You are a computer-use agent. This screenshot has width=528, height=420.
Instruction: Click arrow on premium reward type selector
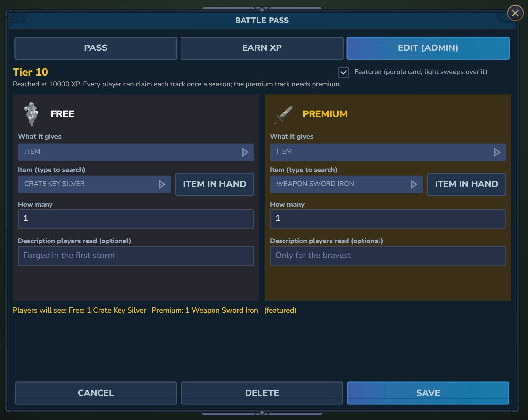497,152
